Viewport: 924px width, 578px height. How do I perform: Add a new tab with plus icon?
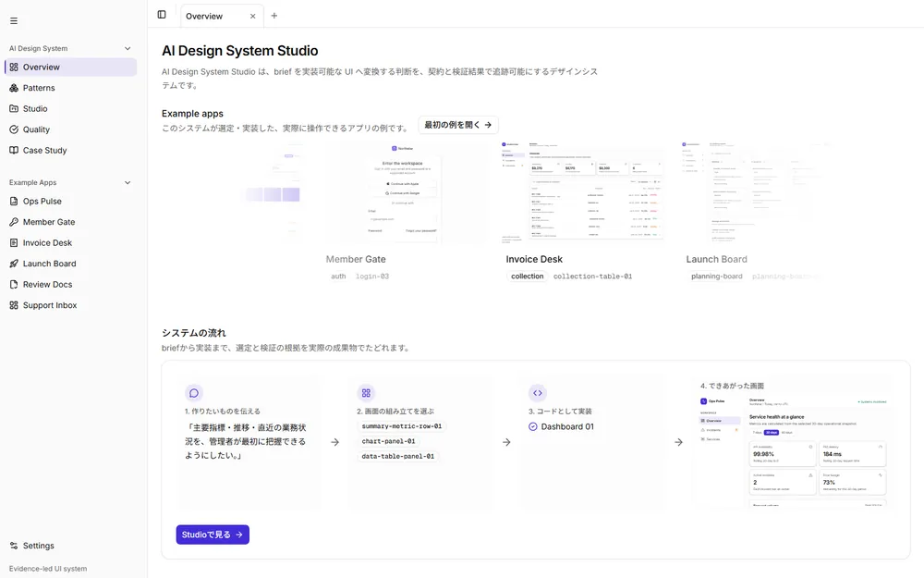tap(274, 16)
